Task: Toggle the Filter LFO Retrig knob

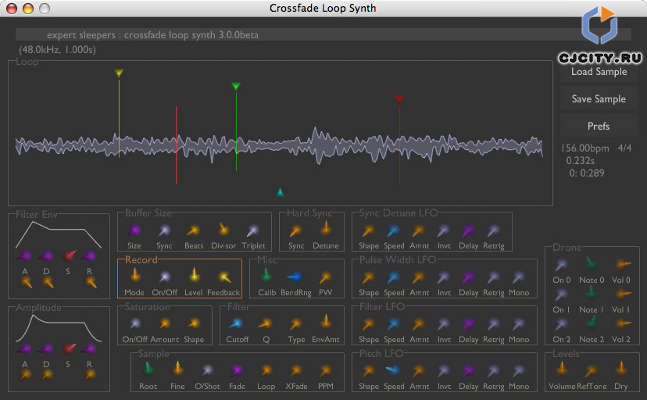Action: 494,324
